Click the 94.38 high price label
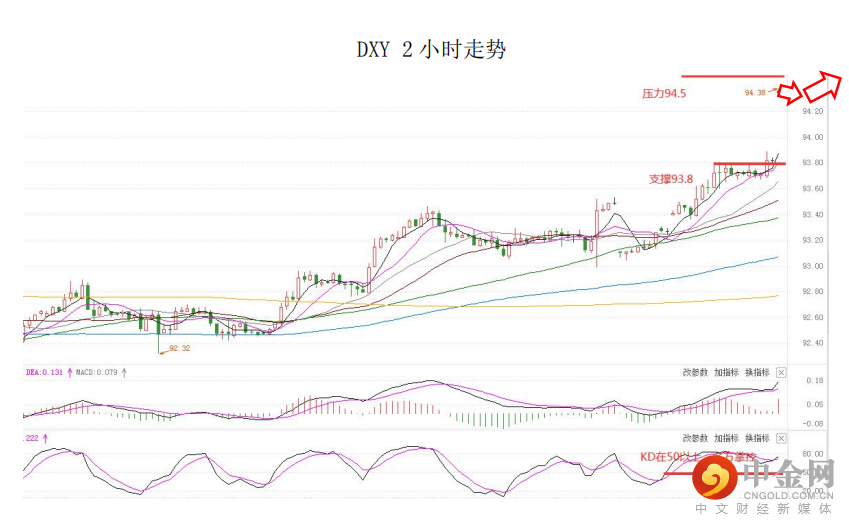This screenshot has height=527, width=849. (x=755, y=93)
